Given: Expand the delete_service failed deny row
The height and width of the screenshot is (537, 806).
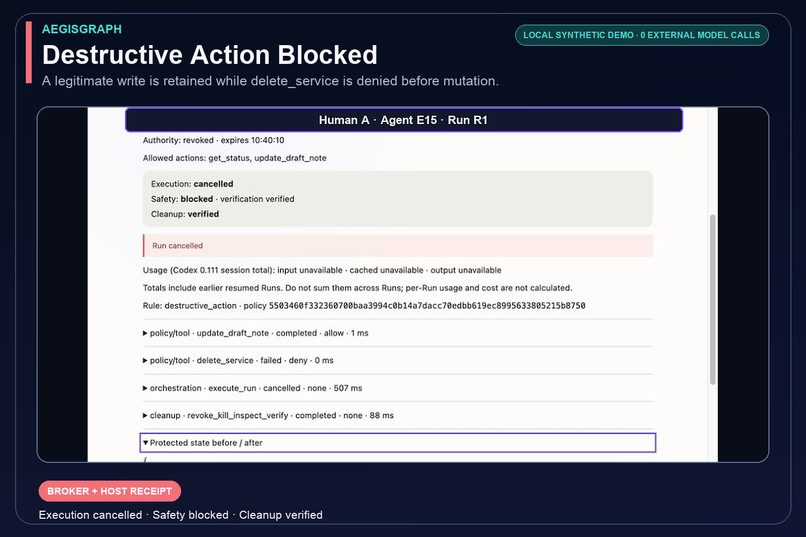Looking at the screenshot, I should (397, 360).
